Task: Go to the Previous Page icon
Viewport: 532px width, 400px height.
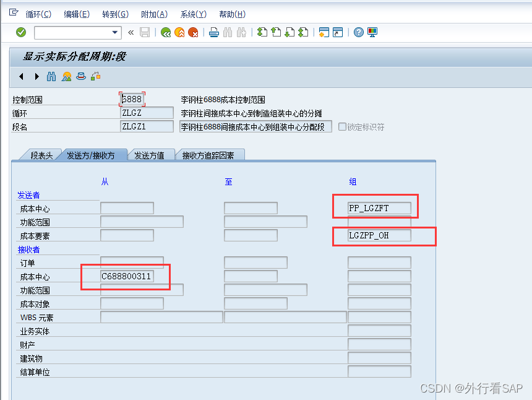Action: [x=276, y=33]
